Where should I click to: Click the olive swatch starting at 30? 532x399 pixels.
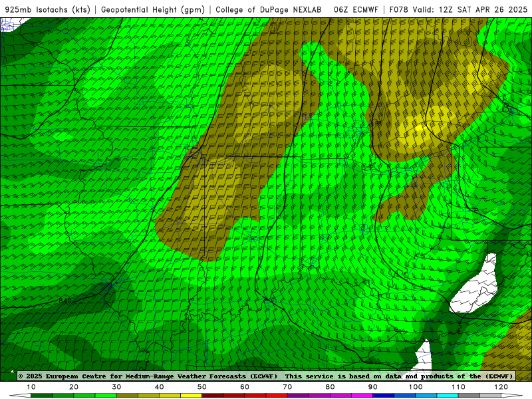pyautogui.click(x=127, y=396)
